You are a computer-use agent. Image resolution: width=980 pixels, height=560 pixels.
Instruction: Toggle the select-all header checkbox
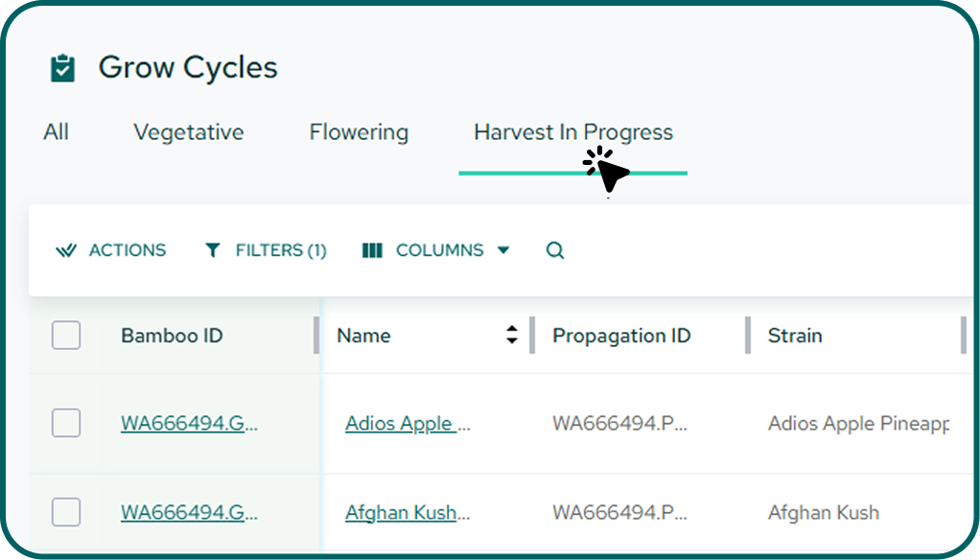tap(66, 336)
